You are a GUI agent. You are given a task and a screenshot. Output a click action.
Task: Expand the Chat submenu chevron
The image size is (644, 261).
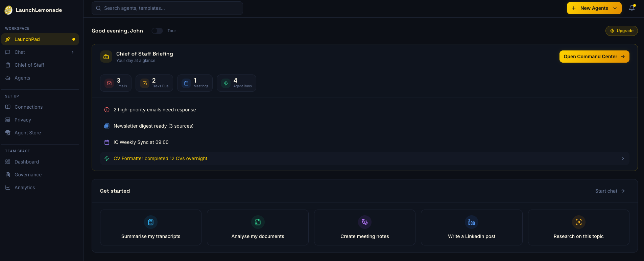[x=73, y=52]
